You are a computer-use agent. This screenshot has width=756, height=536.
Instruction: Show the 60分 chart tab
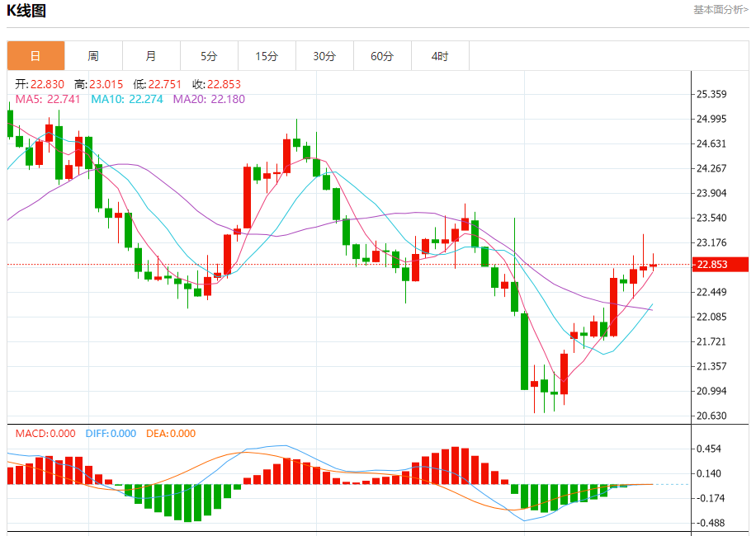[x=382, y=56]
